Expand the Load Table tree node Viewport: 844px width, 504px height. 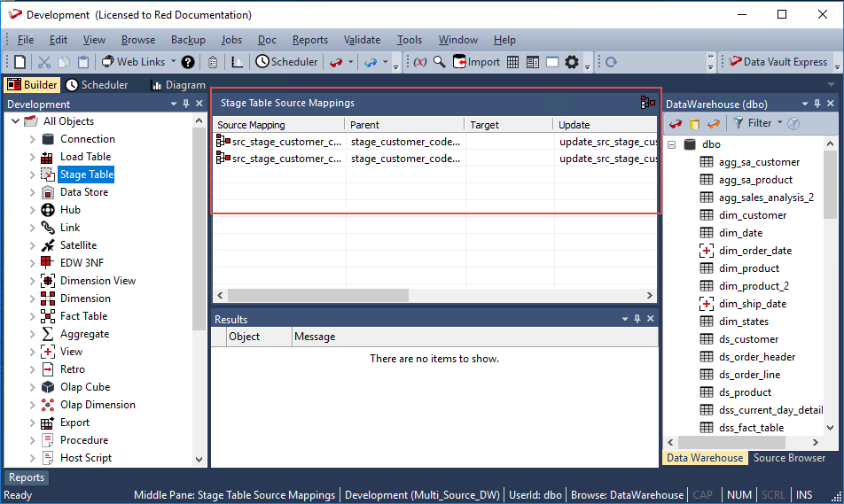33,157
